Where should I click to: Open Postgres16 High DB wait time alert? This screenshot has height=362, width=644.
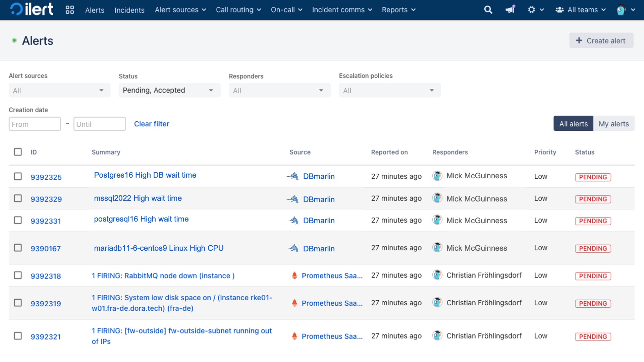pyautogui.click(x=145, y=175)
